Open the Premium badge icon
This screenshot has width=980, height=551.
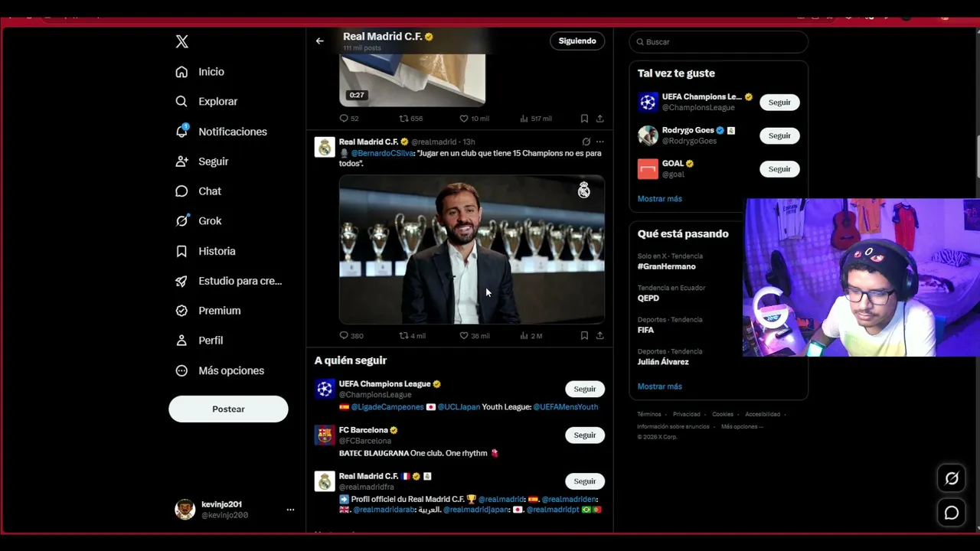coord(181,311)
